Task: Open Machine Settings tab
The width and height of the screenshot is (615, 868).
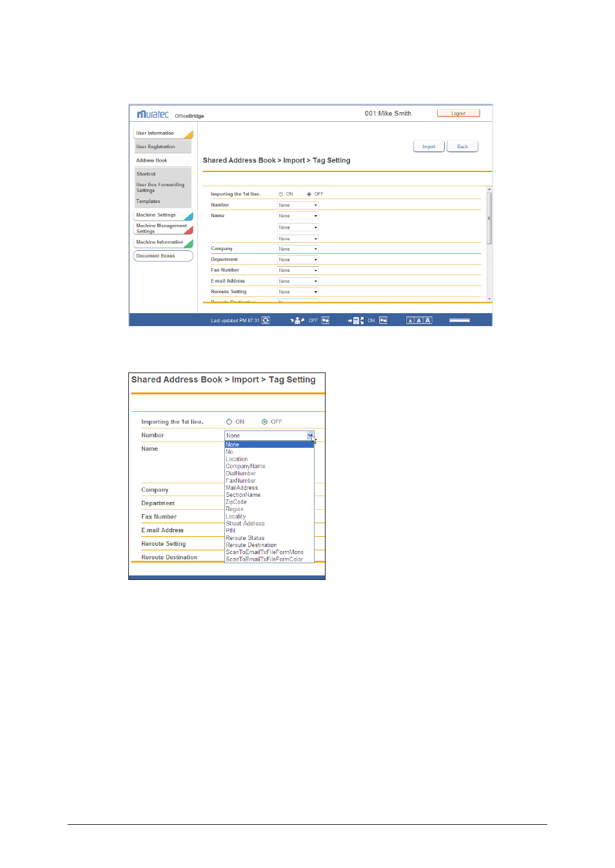Action: pos(163,215)
